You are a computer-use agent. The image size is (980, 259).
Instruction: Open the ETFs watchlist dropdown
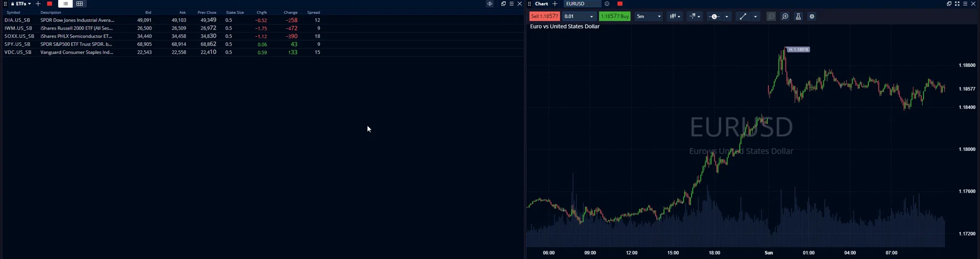(21, 4)
